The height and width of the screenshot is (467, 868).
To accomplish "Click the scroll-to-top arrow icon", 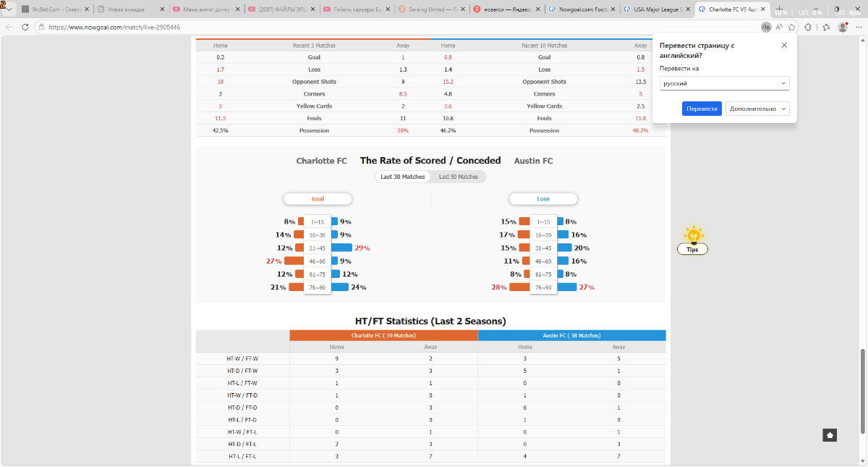I will (830, 435).
